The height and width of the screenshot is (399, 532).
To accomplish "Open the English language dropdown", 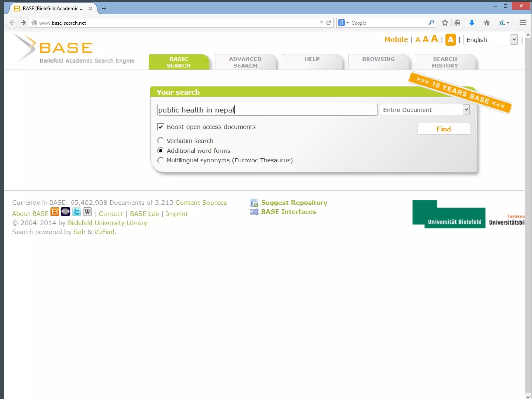I will point(514,40).
